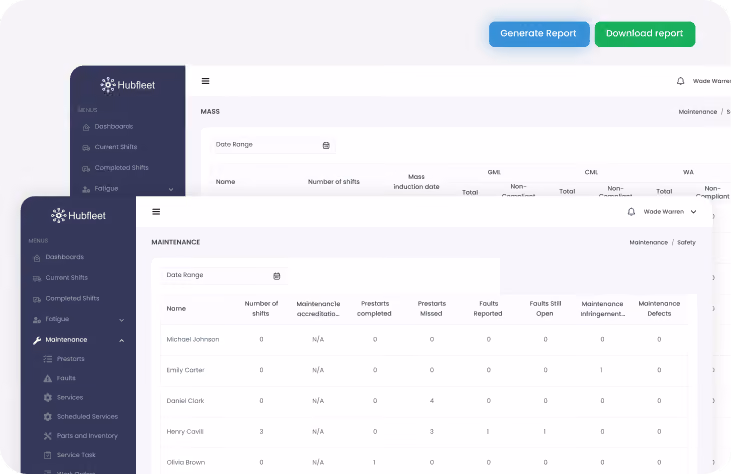Open Faults submenu item
The image size is (731, 474).
(x=66, y=378)
